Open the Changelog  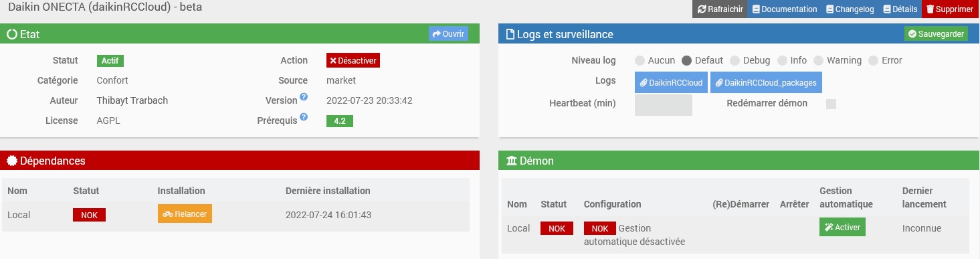point(850,9)
